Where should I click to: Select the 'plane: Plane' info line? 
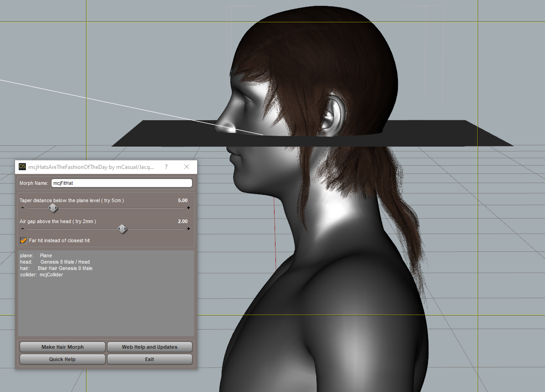tap(36, 255)
